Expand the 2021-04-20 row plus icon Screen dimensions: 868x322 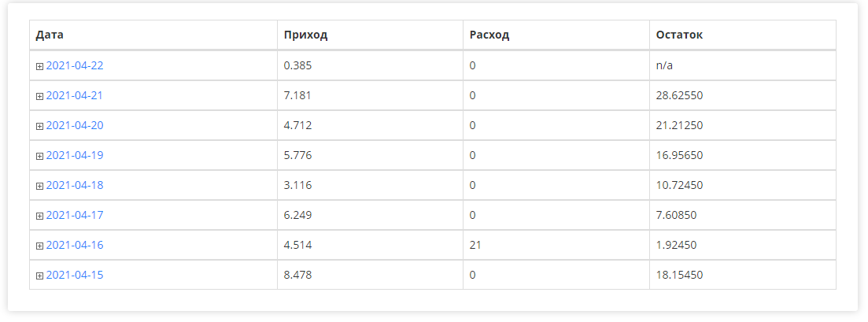pyautogui.click(x=39, y=126)
